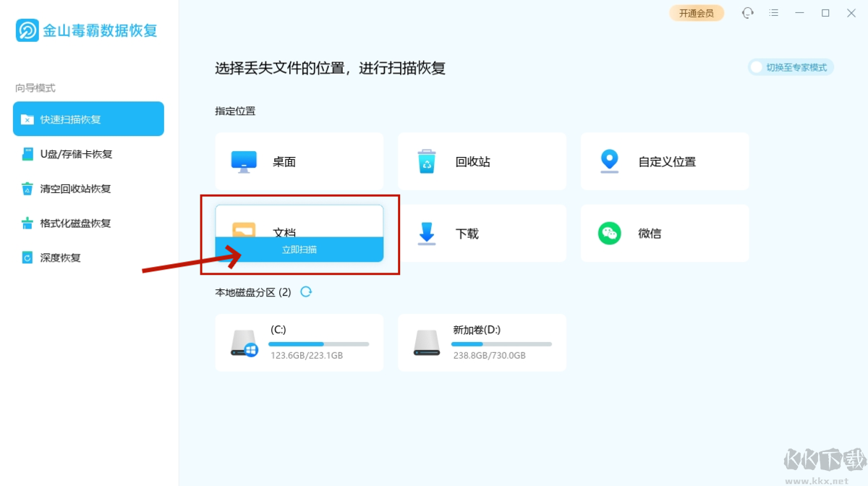The width and height of the screenshot is (868, 486).
Task: Click the 开通会员 membership button
Action: click(x=697, y=12)
